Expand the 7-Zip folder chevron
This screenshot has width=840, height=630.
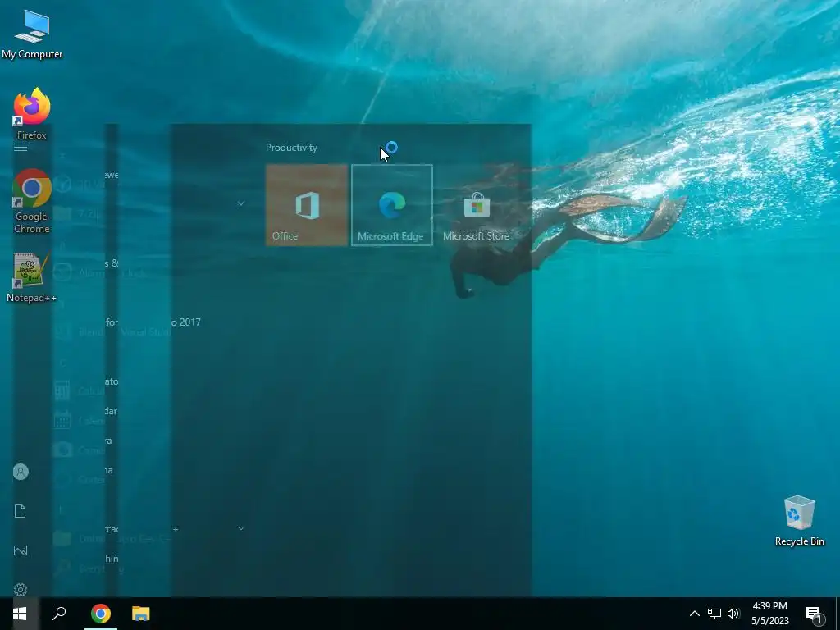[241, 203]
